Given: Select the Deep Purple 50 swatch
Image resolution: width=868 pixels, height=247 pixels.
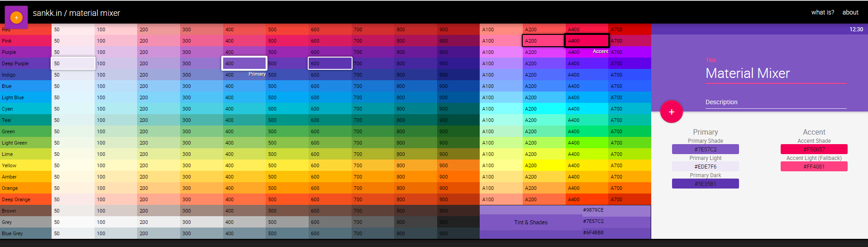Looking at the screenshot, I should 73,63.
